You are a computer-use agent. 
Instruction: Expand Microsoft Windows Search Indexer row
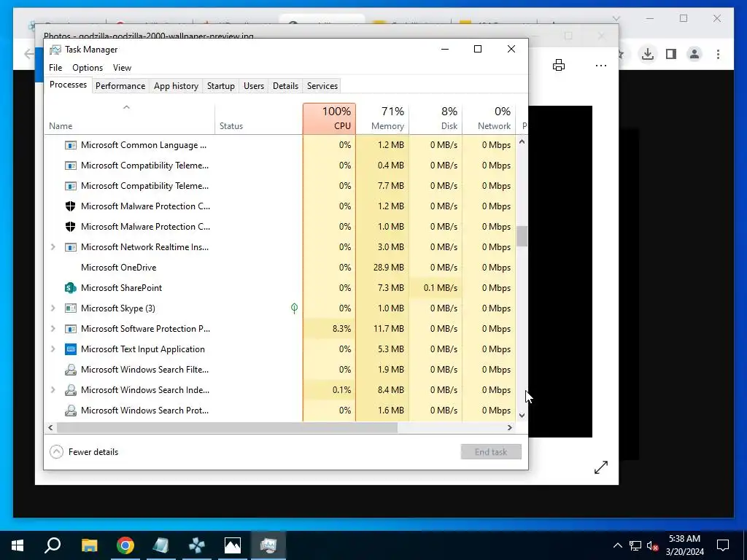tap(53, 390)
